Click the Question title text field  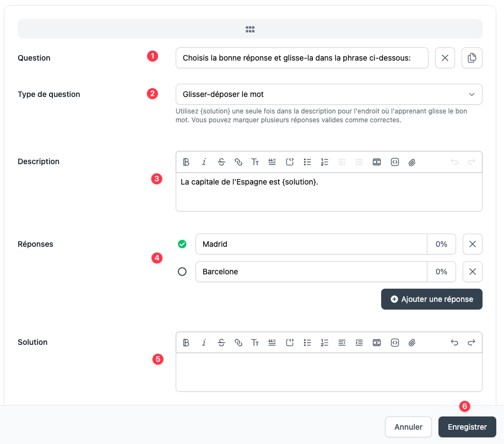pyautogui.click(x=302, y=58)
